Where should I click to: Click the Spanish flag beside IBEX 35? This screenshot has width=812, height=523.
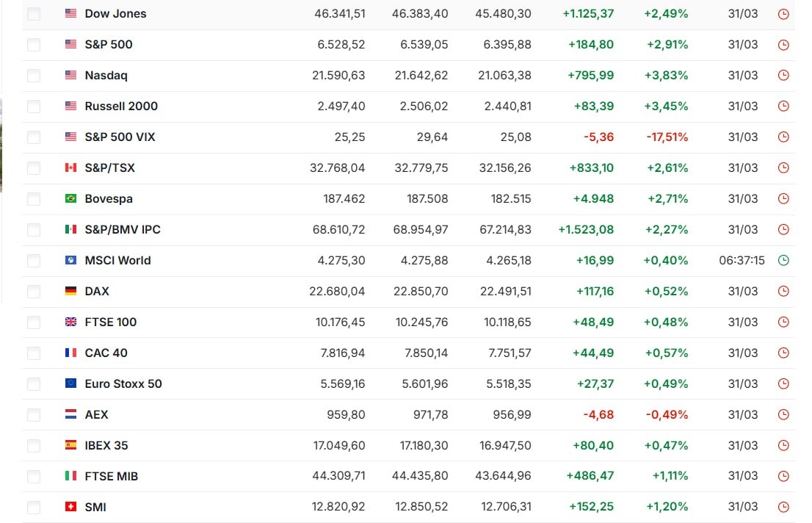click(71, 444)
